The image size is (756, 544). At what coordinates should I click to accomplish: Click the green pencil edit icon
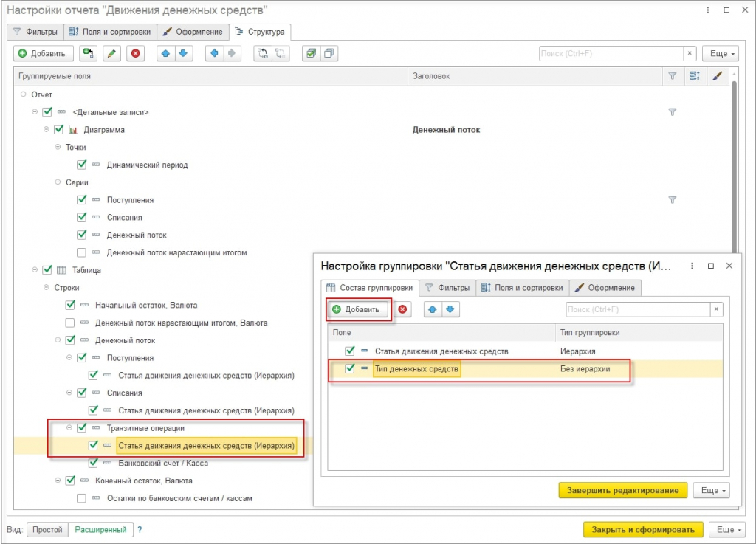(x=111, y=53)
